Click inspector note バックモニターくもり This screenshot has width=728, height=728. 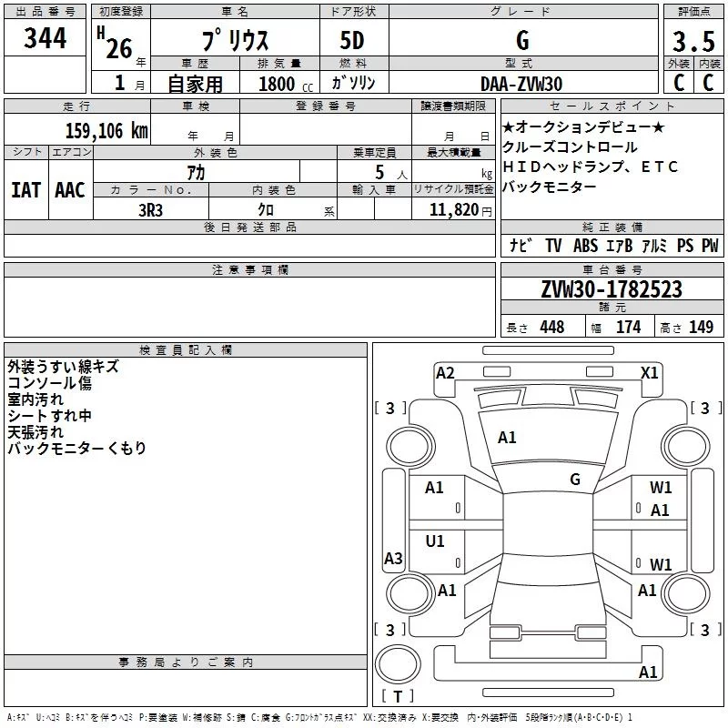coord(77,448)
